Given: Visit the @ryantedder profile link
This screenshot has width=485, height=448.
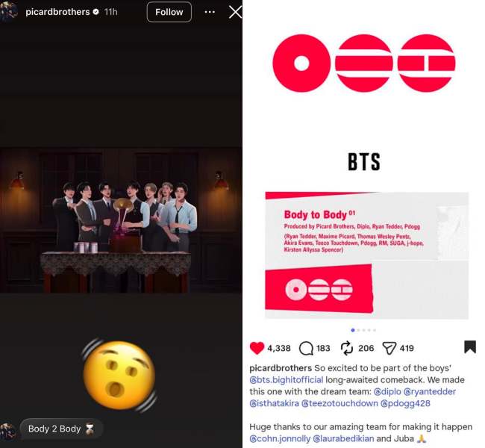Looking at the screenshot, I should [430, 392].
